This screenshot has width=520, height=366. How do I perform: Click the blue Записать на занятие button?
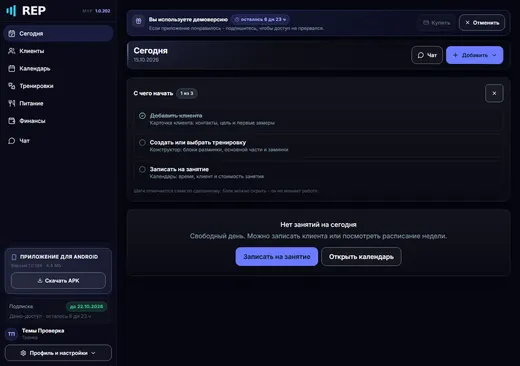coord(277,257)
